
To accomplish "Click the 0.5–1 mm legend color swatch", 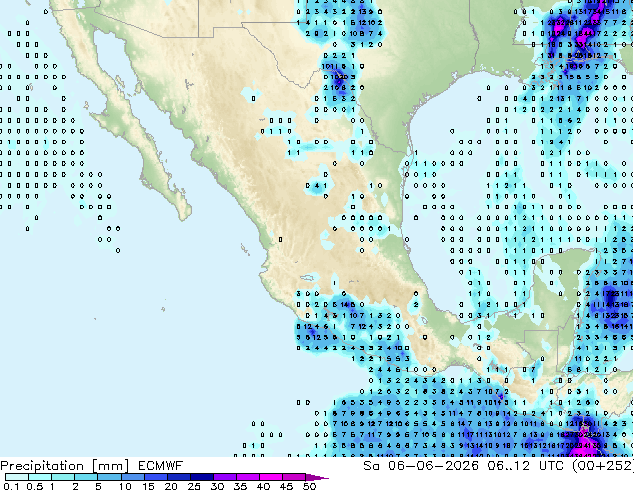I will pos(40,477).
